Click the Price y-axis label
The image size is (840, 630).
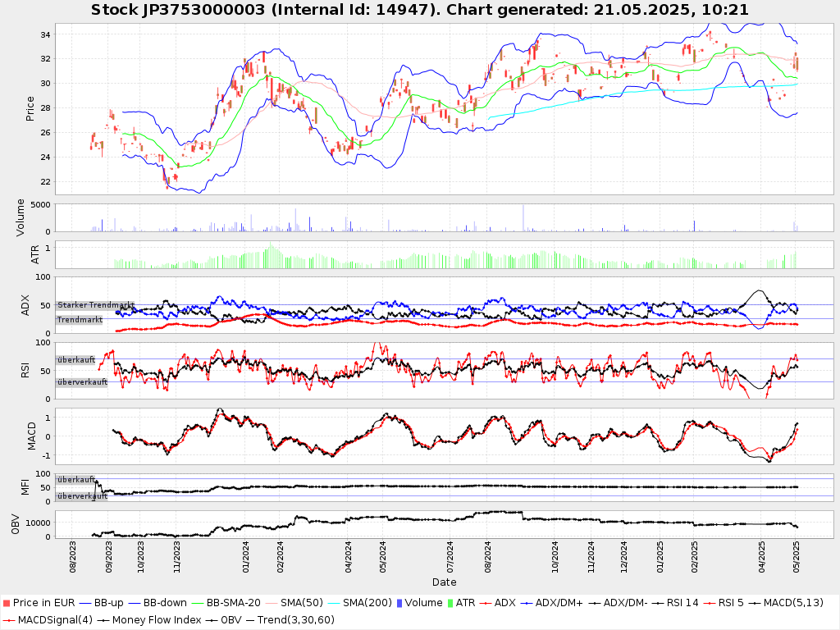coord(30,109)
